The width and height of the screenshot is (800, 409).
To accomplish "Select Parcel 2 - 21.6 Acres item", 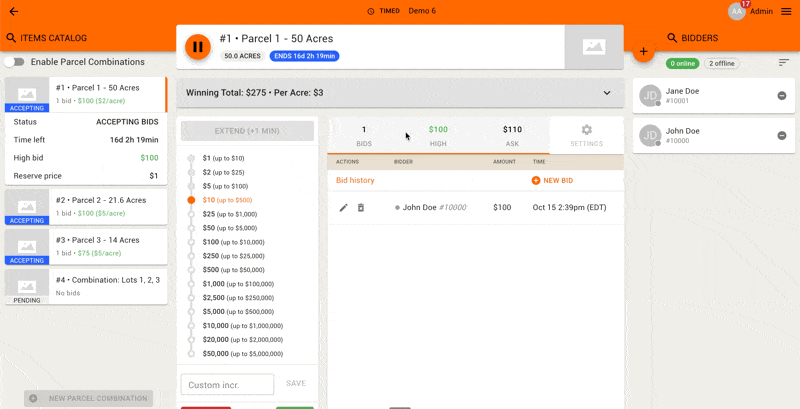I will pyautogui.click(x=84, y=206).
